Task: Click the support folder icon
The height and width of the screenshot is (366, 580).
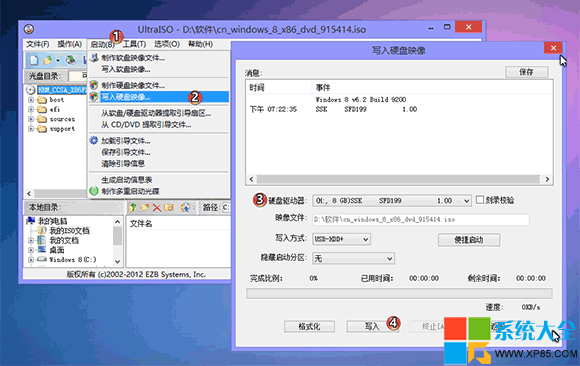Action: point(42,129)
